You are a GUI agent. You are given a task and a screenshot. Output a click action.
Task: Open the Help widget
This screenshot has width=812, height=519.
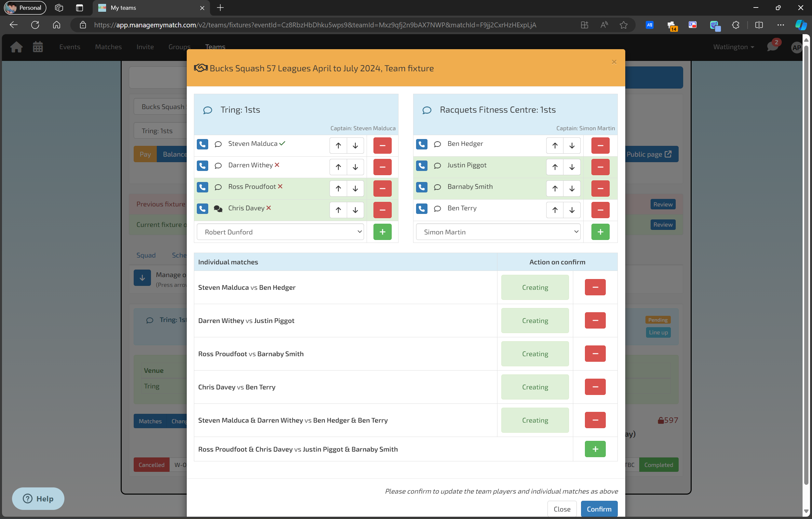coord(38,498)
